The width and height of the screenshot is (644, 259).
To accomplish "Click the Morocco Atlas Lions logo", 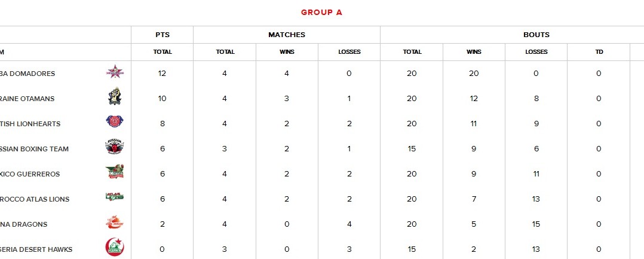I will [x=115, y=198].
